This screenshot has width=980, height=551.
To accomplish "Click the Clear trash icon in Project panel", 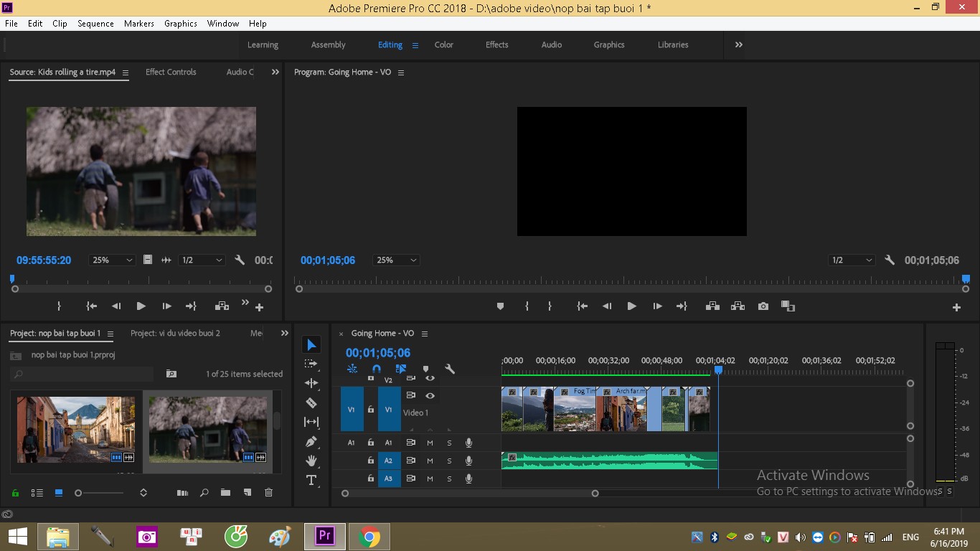I will [269, 493].
